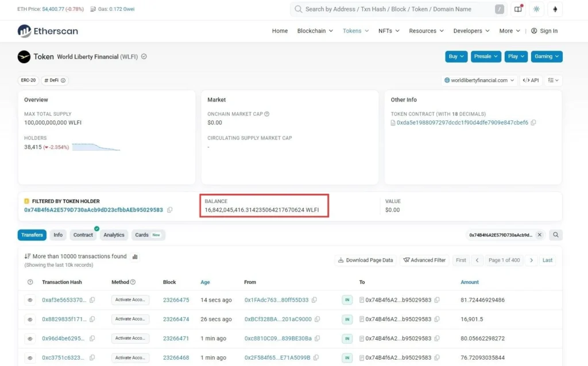Copy the To address in block 23266474 row
The height and width of the screenshot is (366, 588).
[x=437, y=319]
